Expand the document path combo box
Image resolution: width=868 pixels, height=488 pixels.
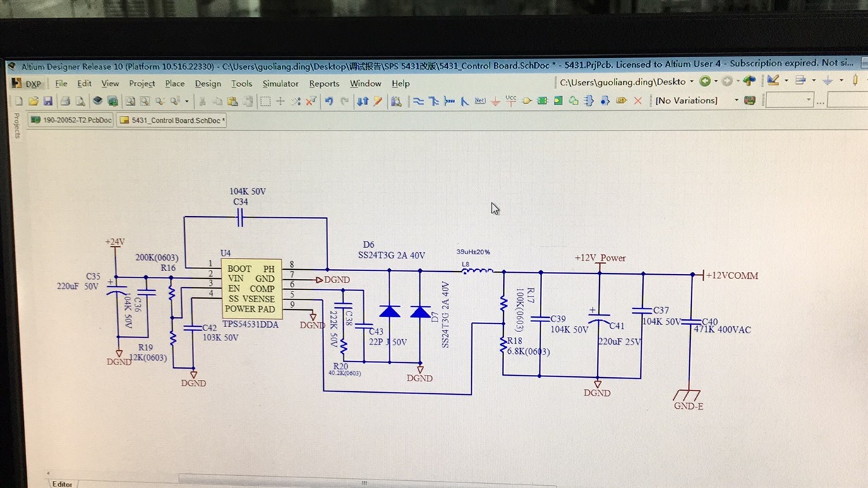point(692,82)
